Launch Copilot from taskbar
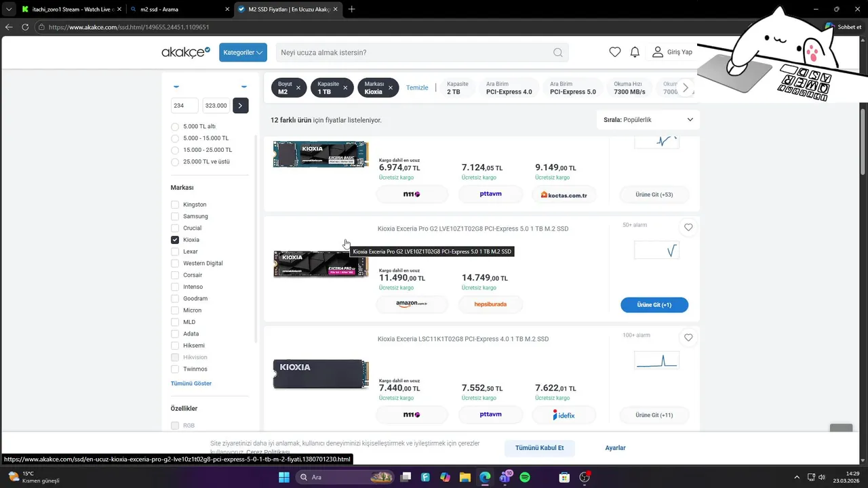Image resolution: width=868 pixels, height=488 pixels. tap(445, 477)
